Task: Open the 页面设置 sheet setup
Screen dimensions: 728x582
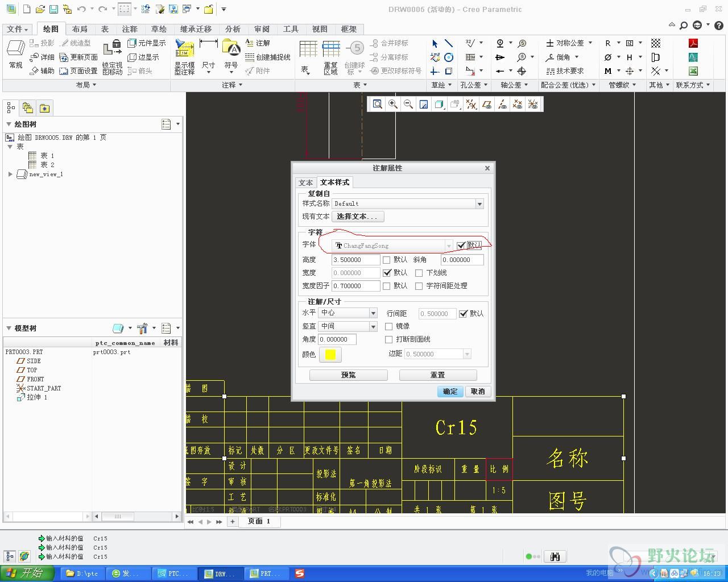Action: pyautogui.click(x=78, y=71)
